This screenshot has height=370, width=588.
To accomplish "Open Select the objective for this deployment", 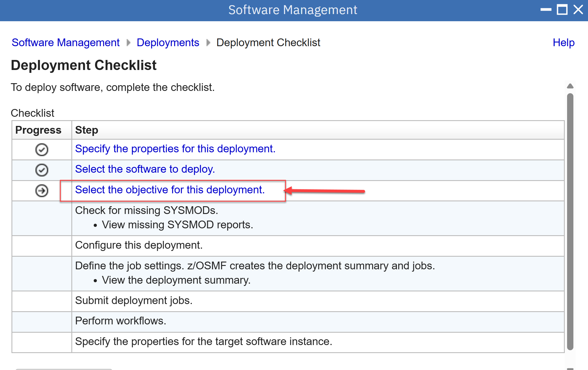I will pyautogui.click(x=170, y=190).
